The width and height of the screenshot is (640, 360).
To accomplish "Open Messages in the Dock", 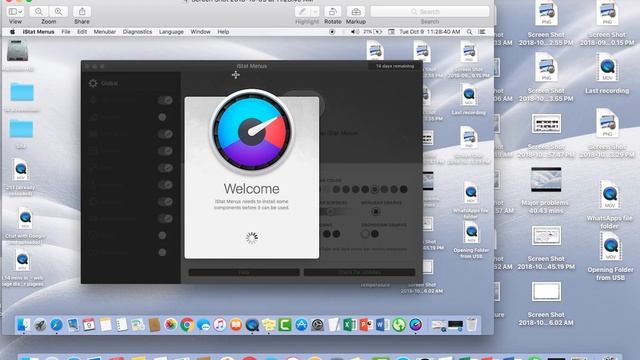I will pyautogui.click(x=203, y=325).
